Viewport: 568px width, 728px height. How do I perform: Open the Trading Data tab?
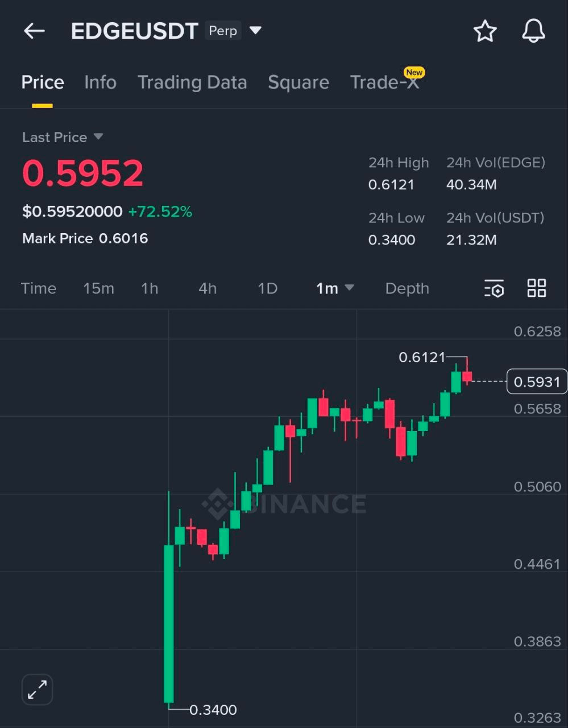192,82
